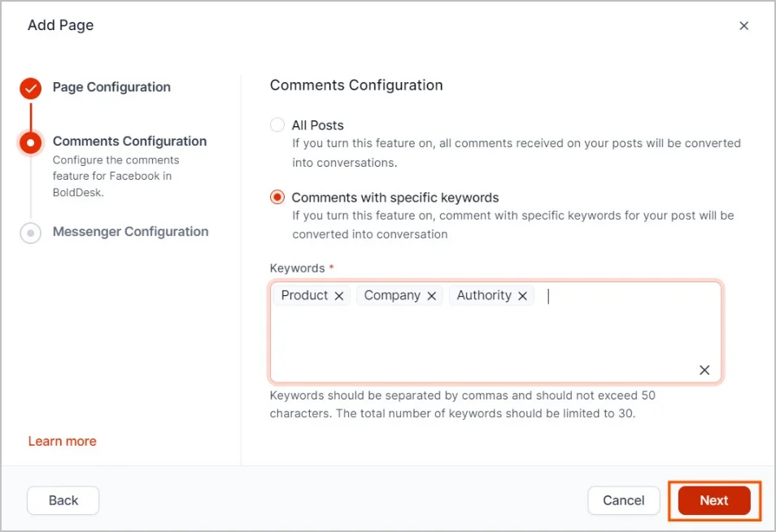The image size is (776, 532).
Task: Go back using the Back button
Action: click(63, 500)
